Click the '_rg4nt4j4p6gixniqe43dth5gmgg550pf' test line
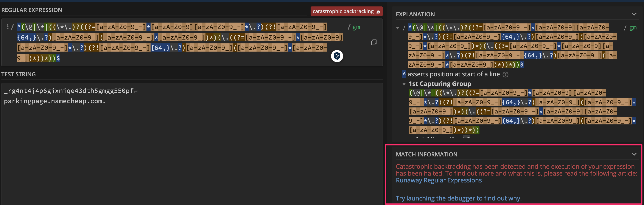Screen dimensions: 644x205 tap(69, 90)
